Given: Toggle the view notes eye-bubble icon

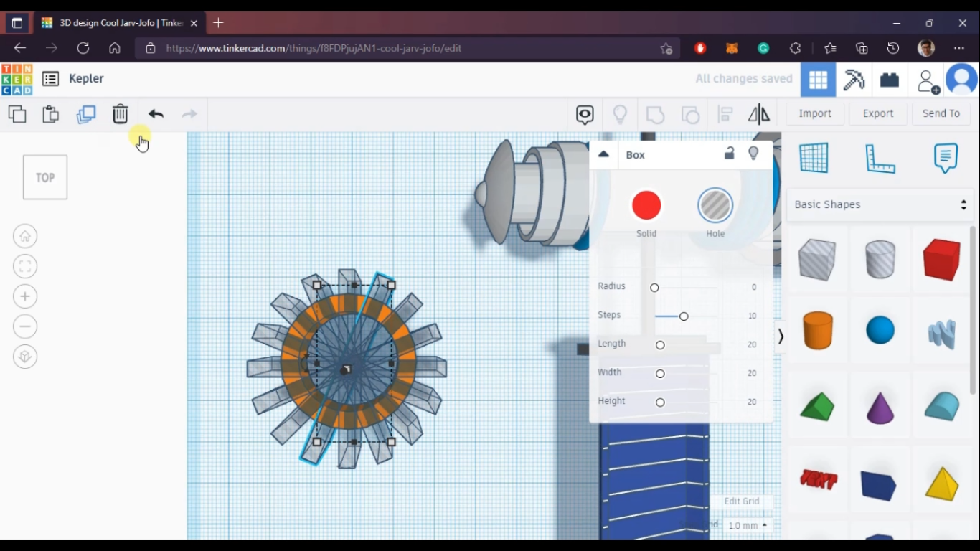Looking at the screenshot, I should 585,114.
